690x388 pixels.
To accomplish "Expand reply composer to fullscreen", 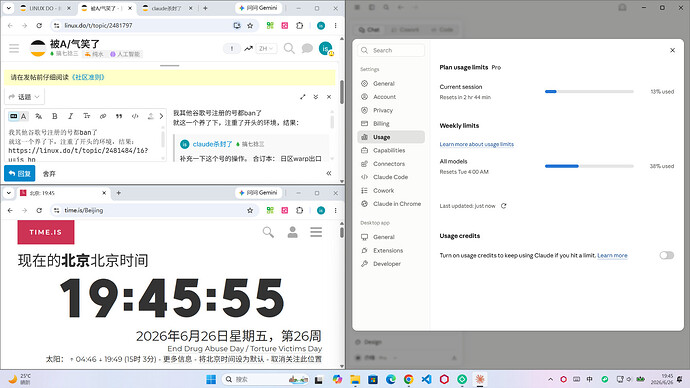I will coord(302,97).
